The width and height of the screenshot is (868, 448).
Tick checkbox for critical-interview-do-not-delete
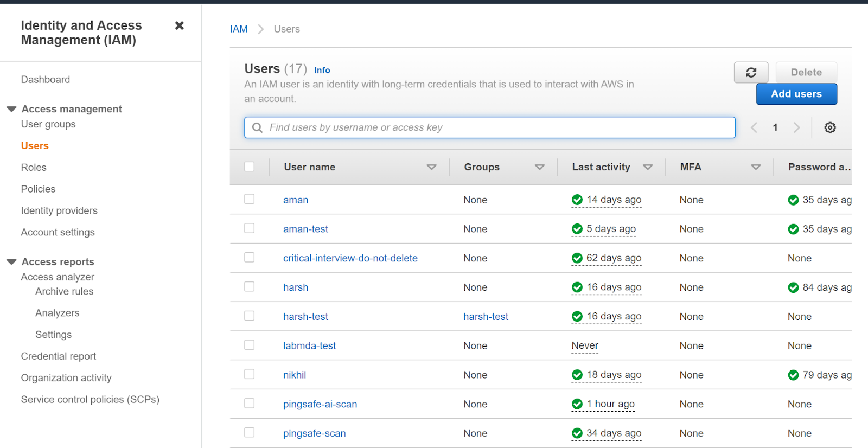(x=250, y=258)
